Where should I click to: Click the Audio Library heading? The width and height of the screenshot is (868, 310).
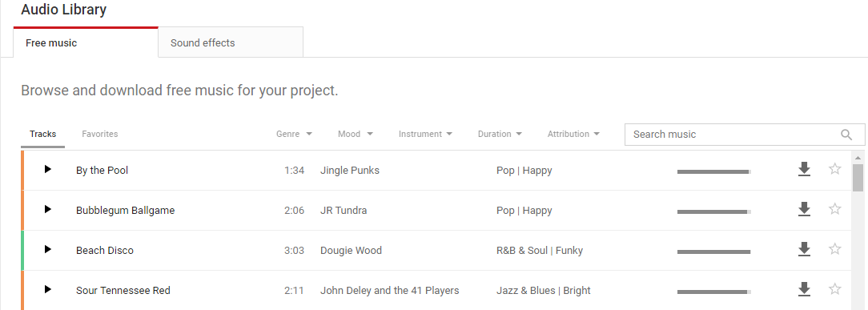(64, 10)
